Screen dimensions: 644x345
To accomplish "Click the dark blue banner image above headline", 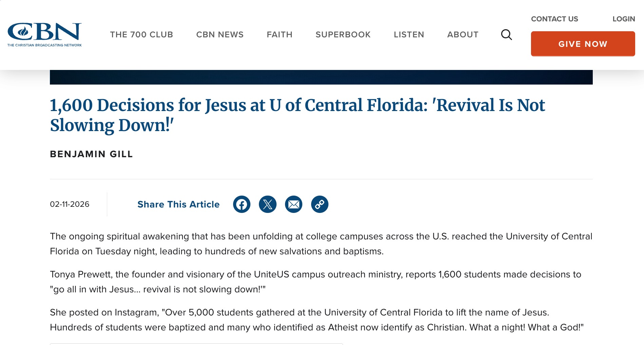I will pos(321,77).
